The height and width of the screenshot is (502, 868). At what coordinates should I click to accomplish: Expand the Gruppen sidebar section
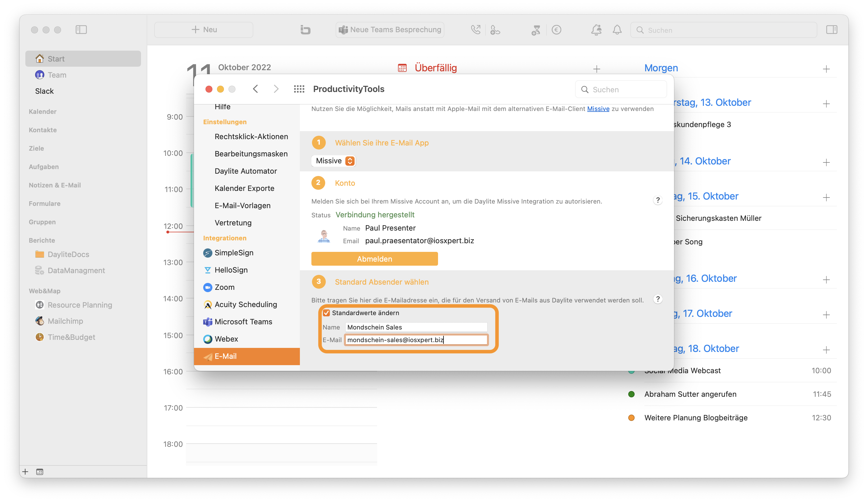(42, 222)
